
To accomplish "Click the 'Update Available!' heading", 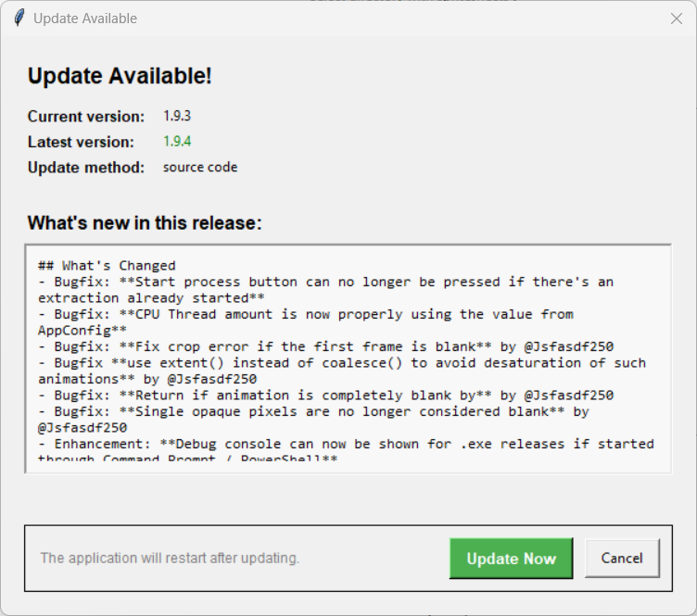I will (120, 76).
